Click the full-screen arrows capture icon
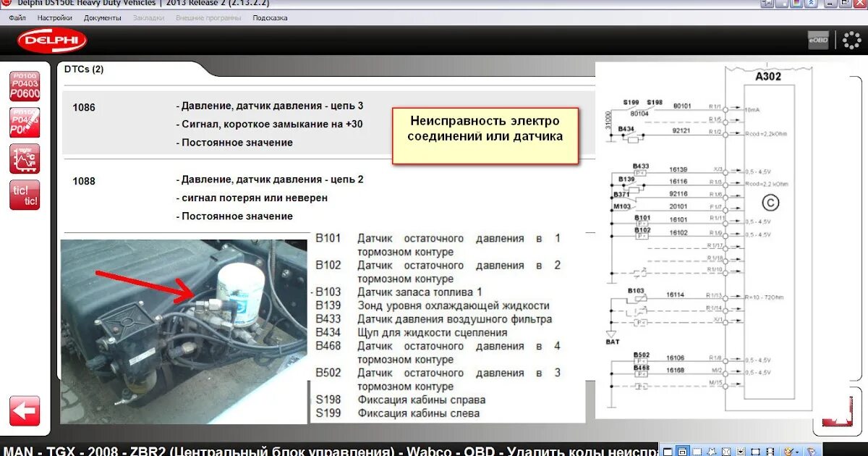Screen dimensions: 868x456 (726, 452)
